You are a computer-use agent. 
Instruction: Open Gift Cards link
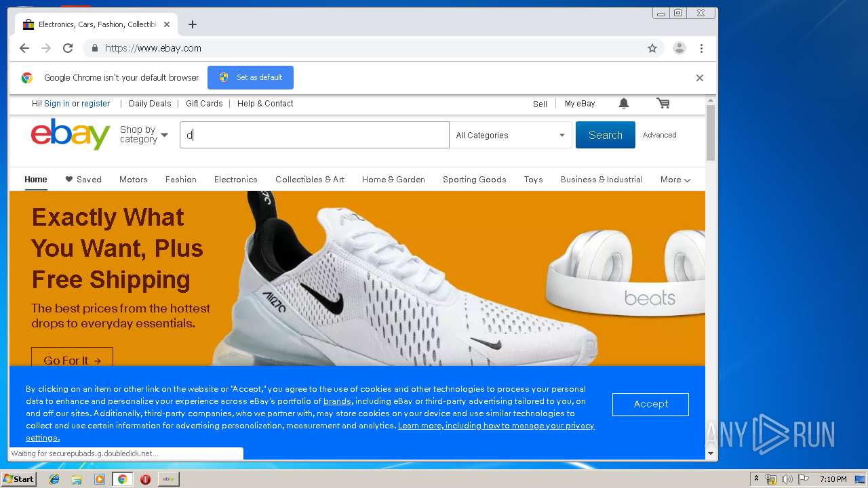click(x=204, y=104)
